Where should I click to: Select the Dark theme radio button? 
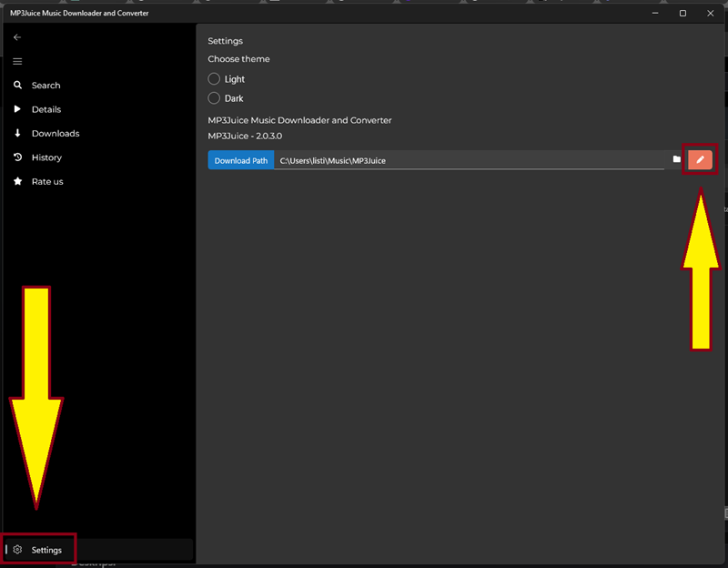(x=214, y=98)
